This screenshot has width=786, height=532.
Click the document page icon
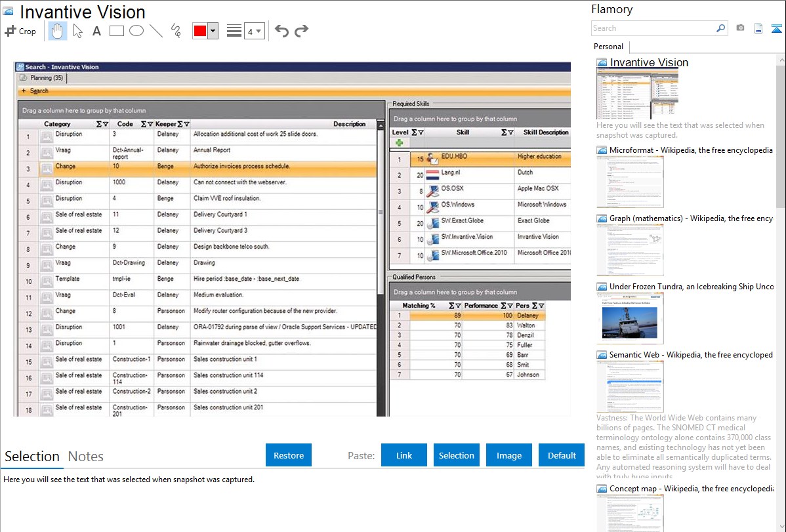[x=758, y=28]
